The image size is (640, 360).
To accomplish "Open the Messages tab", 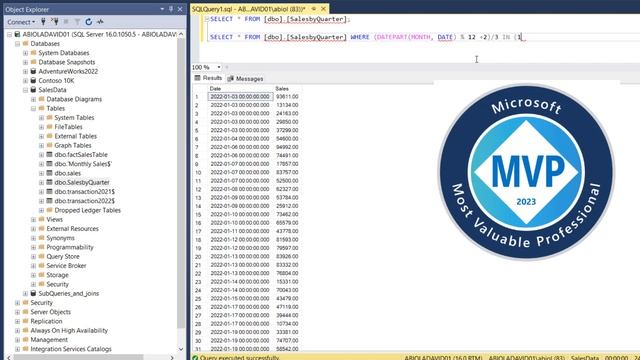I will [x=245, y=78].
